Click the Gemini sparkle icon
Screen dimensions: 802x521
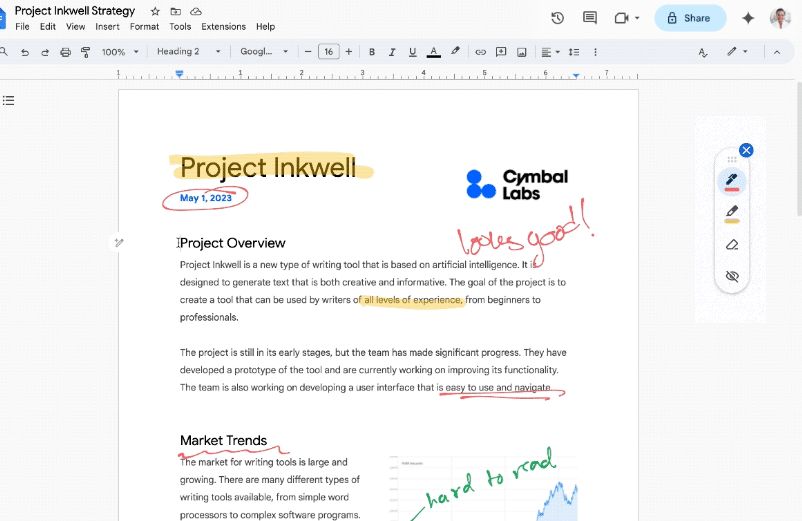click(747, 18)
